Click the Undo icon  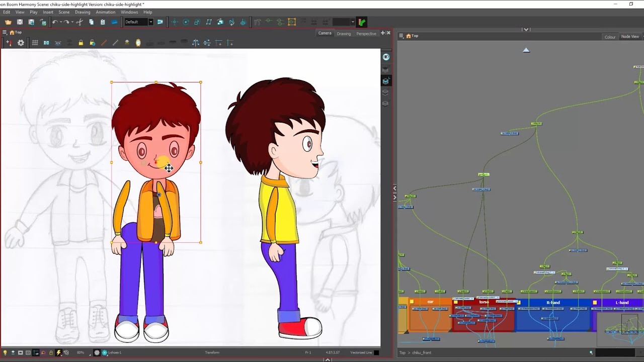(x=55, y=22)
